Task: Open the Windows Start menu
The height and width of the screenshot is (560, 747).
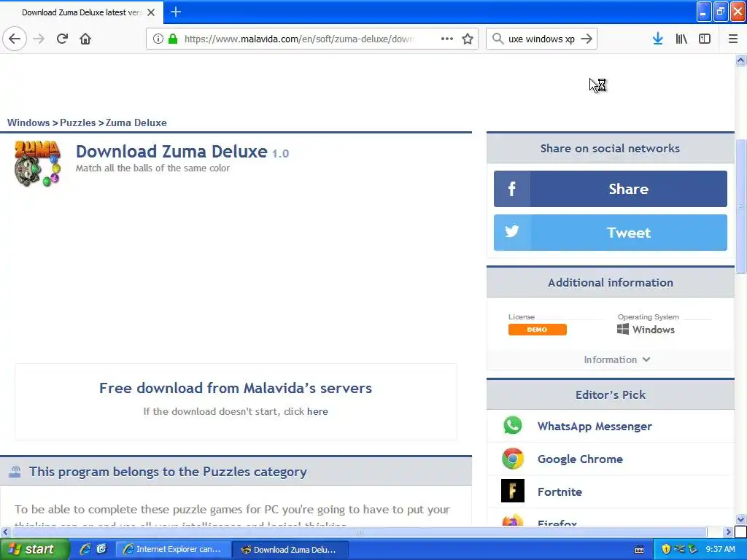Action: point(34,549)
